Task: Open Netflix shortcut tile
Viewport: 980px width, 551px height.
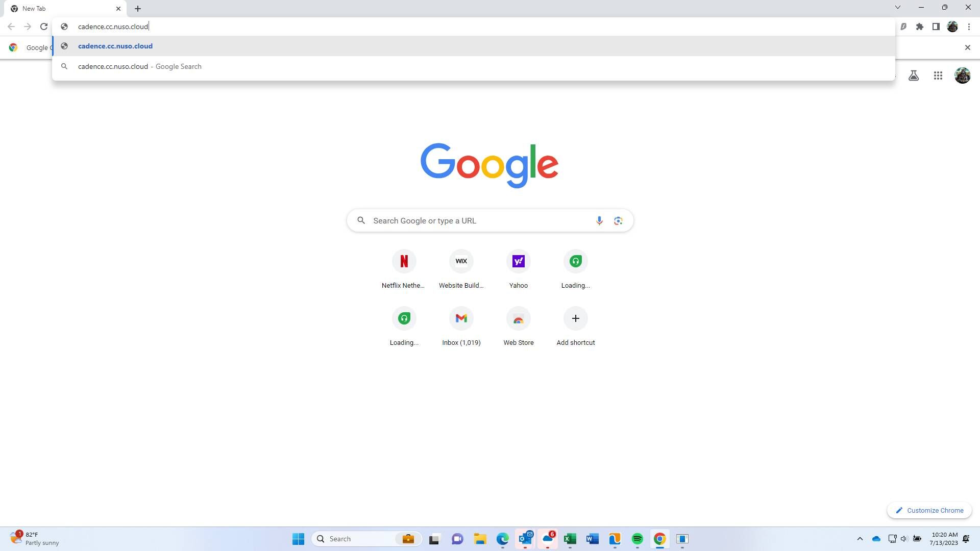Action: (404, 270)
